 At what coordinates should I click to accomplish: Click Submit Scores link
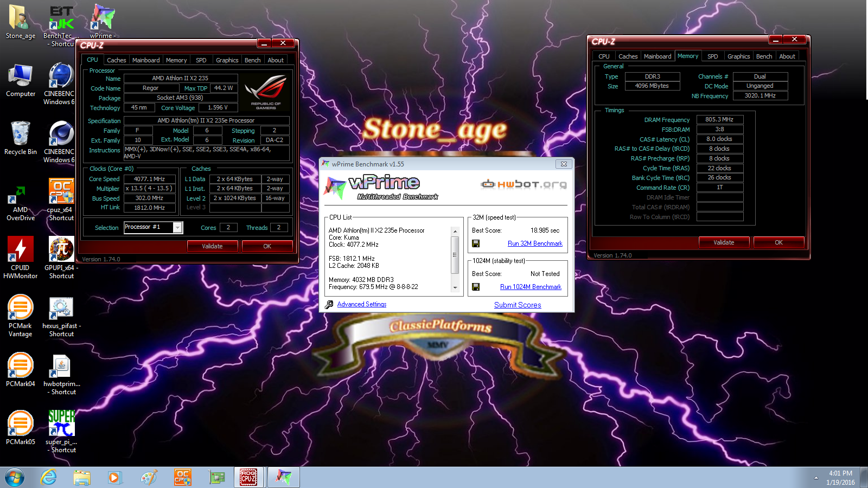[x=518, y=305]
